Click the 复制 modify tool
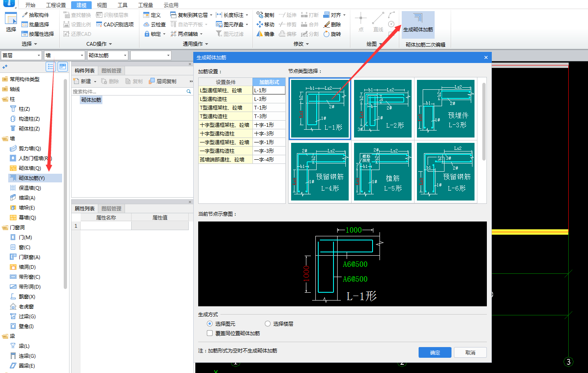Screen dimensions: 588x373 (265, 15)
